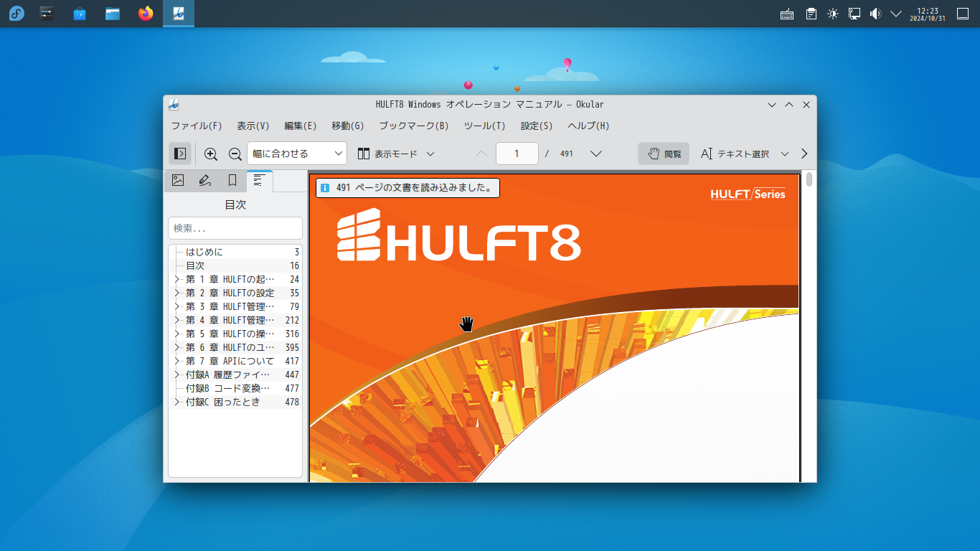Click page number 212 in contents
The image size is (980, 551).
[x=292, y=320]
